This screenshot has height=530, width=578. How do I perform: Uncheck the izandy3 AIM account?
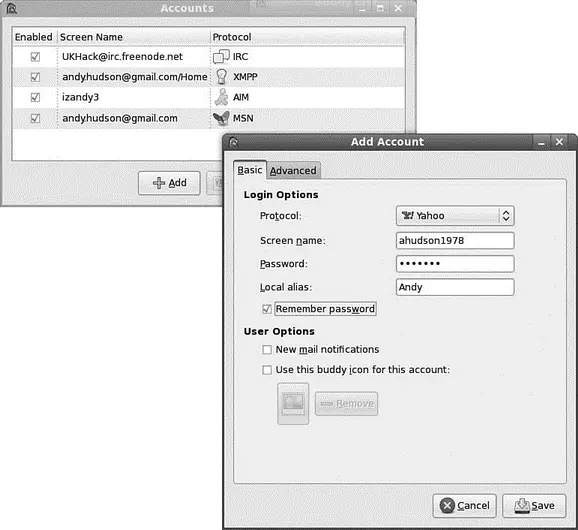[35, 97]
